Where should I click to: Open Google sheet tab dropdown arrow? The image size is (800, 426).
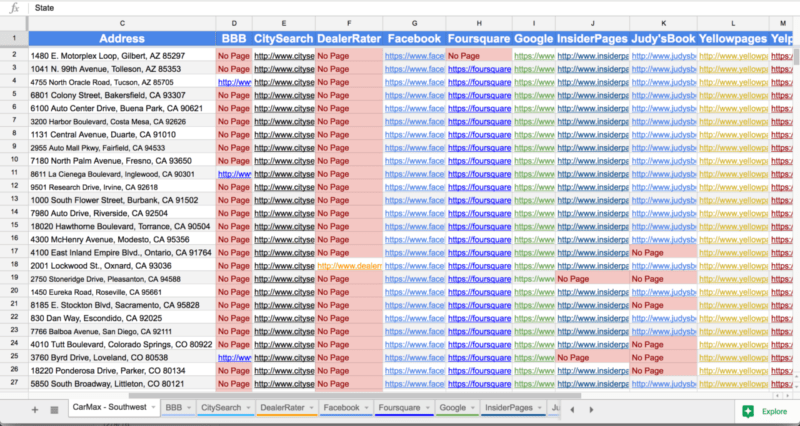coord(473,408)
